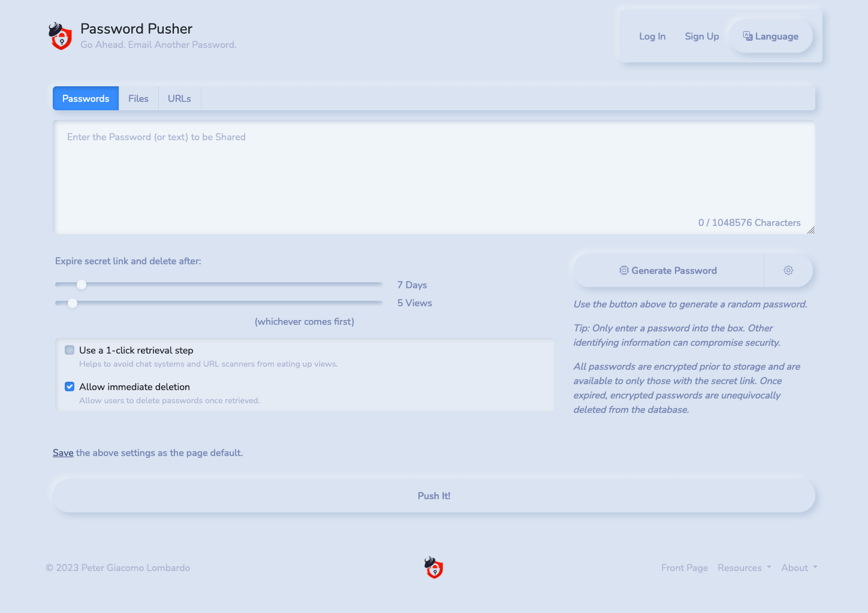
Task: Open the About dropdown menu
Action: coord(798,567)
